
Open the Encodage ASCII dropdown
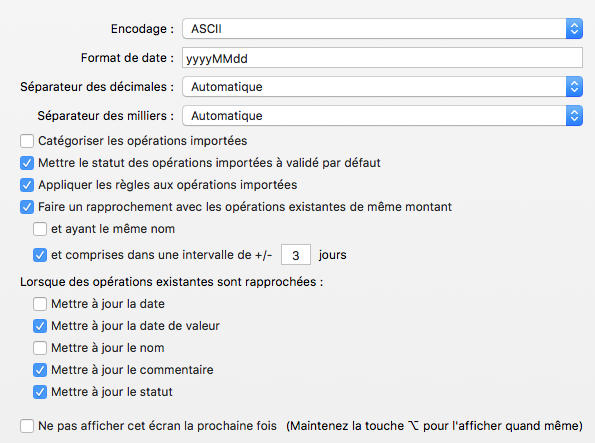pos(382,28)
